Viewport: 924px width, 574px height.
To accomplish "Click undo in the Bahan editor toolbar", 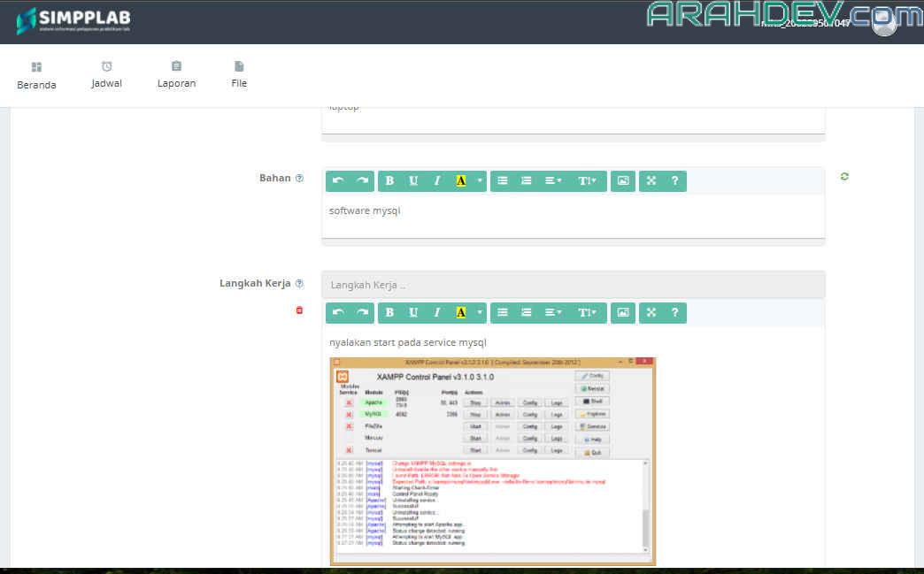I will pos(338,181).
